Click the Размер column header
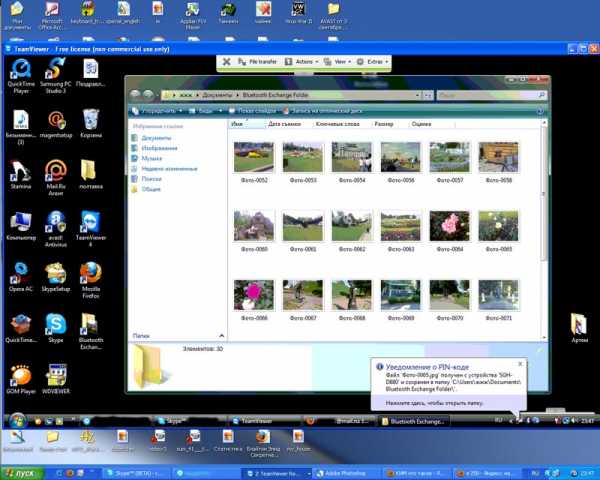This screenshot has width=600, height=480. click(x=384, y=124)
